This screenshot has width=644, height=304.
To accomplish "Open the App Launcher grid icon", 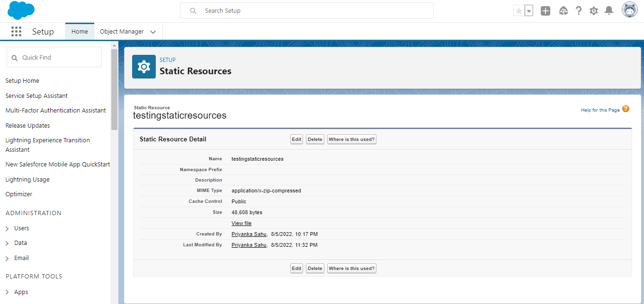I will tap(16, 32).
